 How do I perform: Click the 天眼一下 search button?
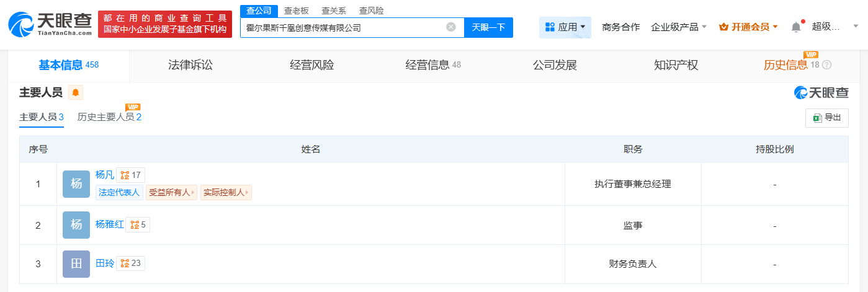(x=488, y=27)
